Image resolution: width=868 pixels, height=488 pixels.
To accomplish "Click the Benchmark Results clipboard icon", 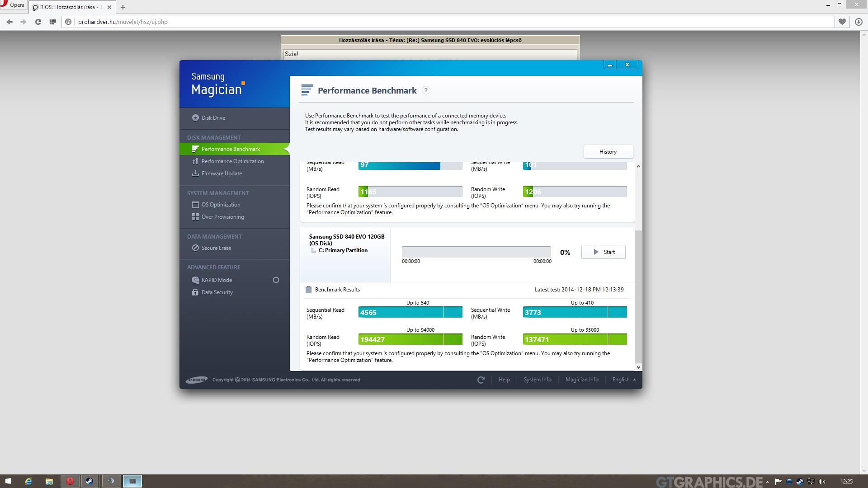I will tap(308, 289).
